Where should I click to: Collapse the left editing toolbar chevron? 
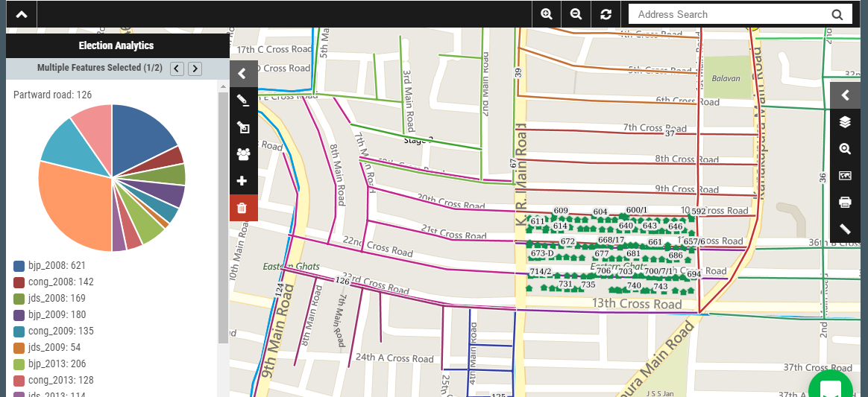point(242,74)
